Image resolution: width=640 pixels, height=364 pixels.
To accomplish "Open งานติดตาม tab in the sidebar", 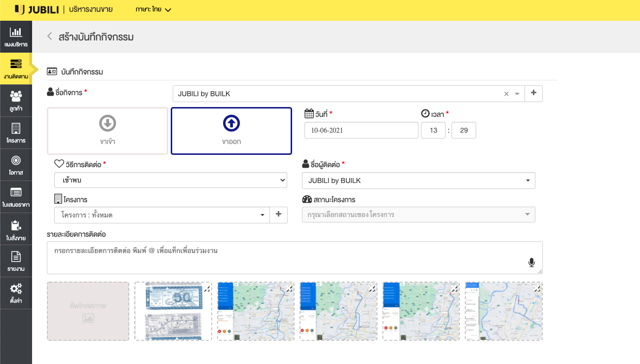I will point(16,69).
